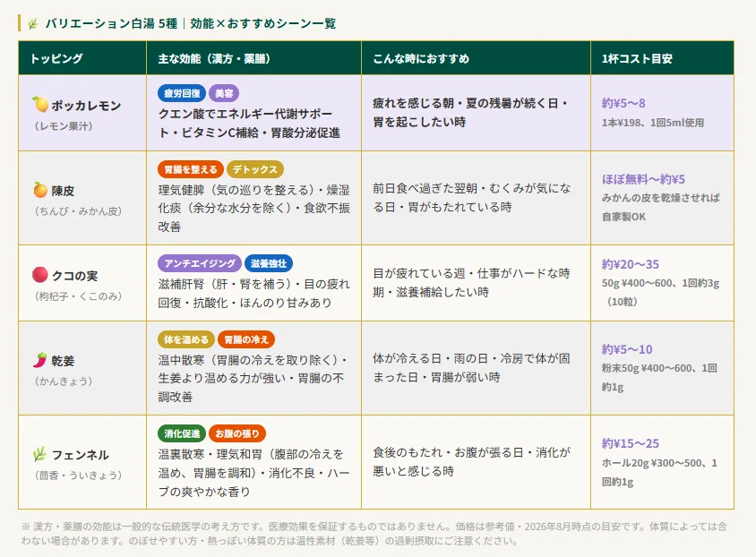Click the （レモン果汁） subtitle
This screenshot has width=756, height=557.
coord(64,125)
